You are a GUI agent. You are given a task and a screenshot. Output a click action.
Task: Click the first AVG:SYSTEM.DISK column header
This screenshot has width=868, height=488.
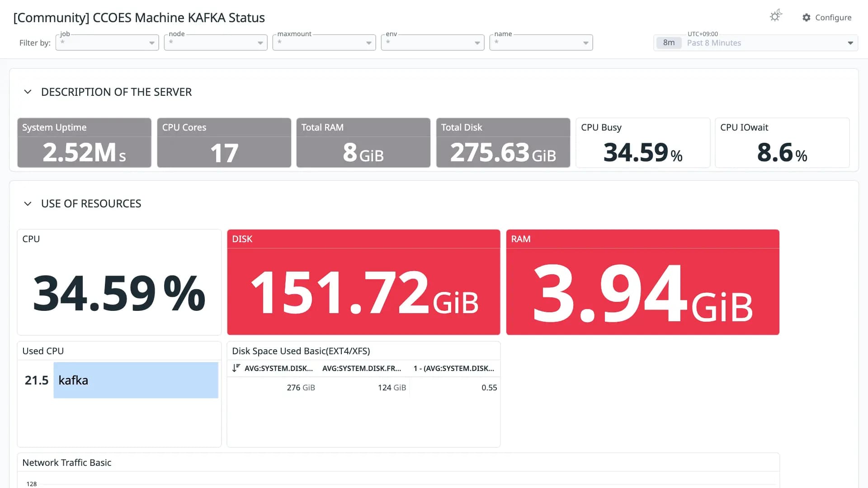point(278,368)
